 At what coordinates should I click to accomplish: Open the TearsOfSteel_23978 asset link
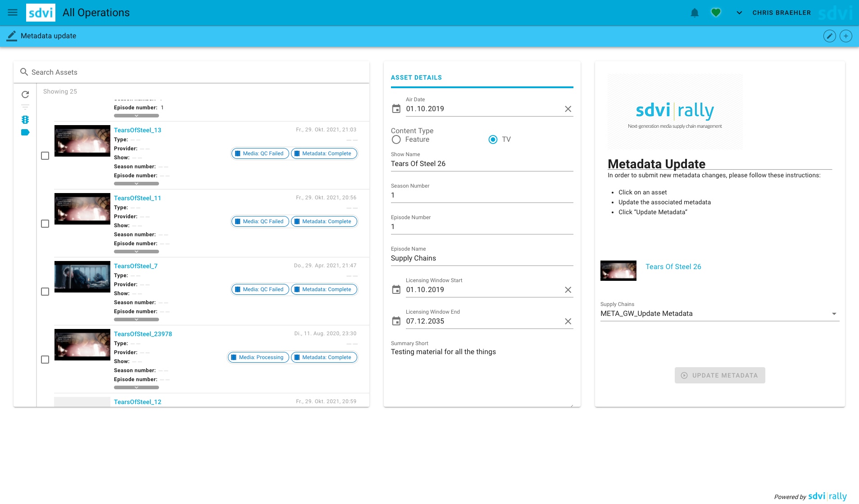coord(143,334)
